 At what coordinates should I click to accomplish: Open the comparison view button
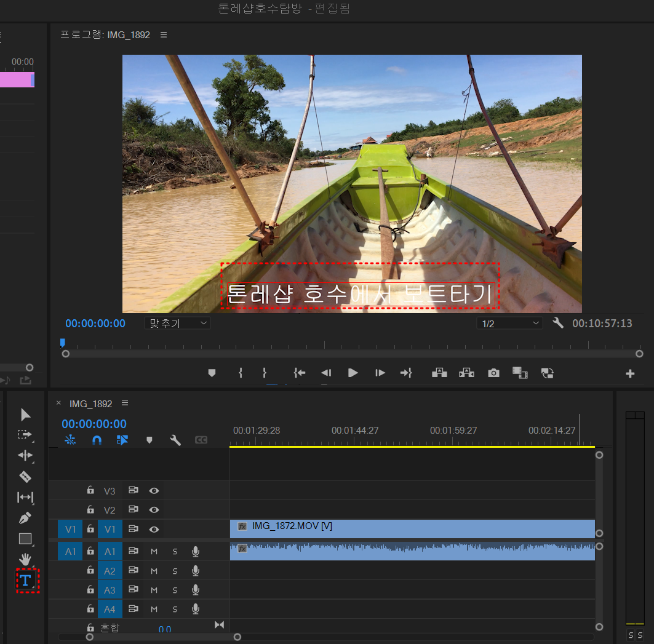click(x=520, y=373)
